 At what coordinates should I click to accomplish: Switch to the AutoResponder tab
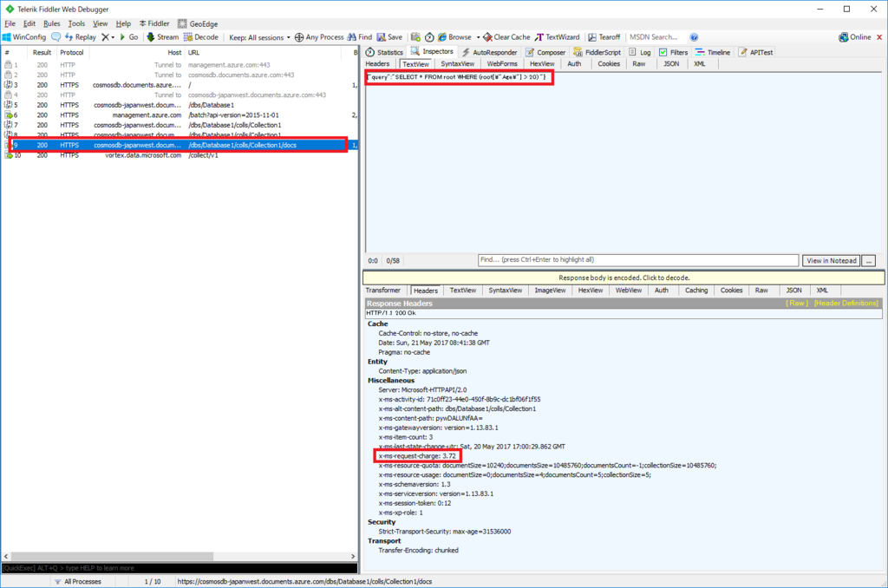[x=489, y=52]
